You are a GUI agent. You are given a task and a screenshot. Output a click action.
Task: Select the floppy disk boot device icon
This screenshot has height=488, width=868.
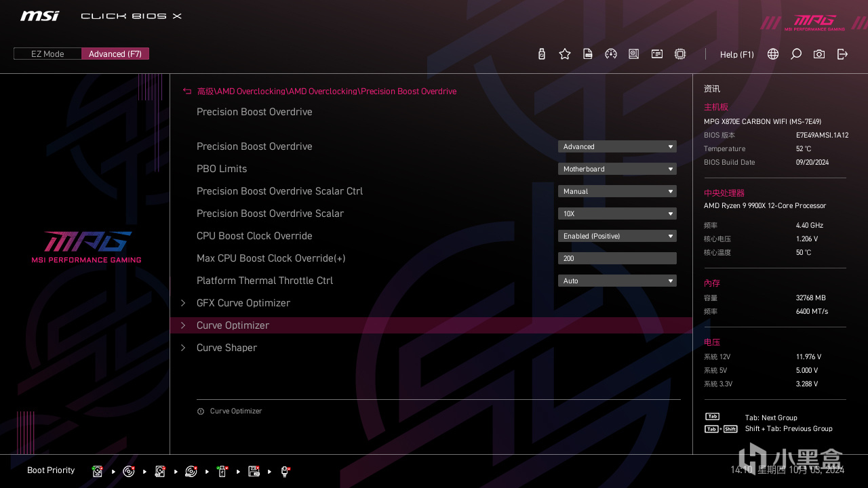point(254,471)
